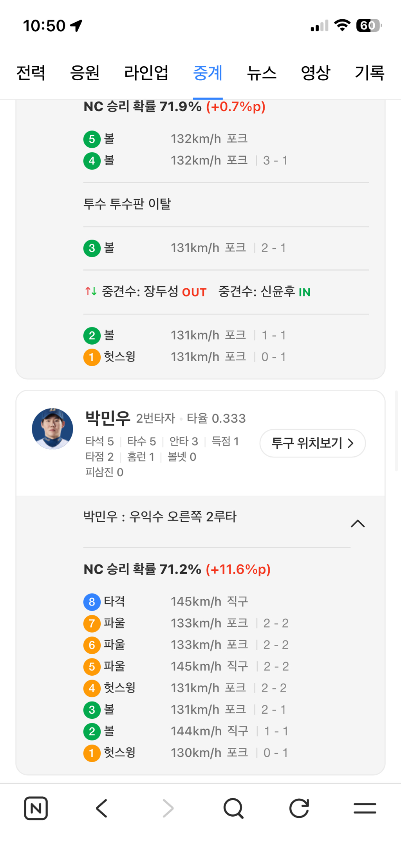Tap 박민우 player profile photo
The height and width of the screenshot is (868, 401).
52,429
